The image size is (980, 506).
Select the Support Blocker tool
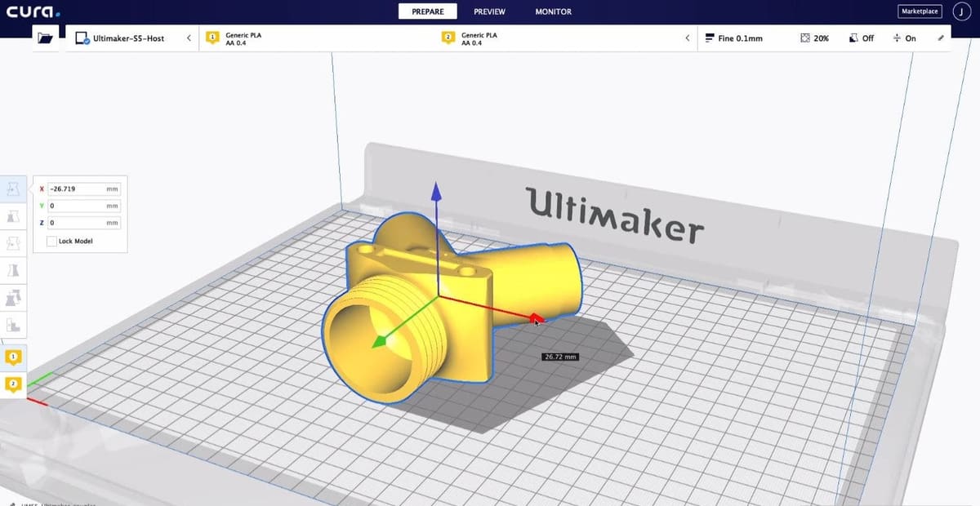coord(13,325)
